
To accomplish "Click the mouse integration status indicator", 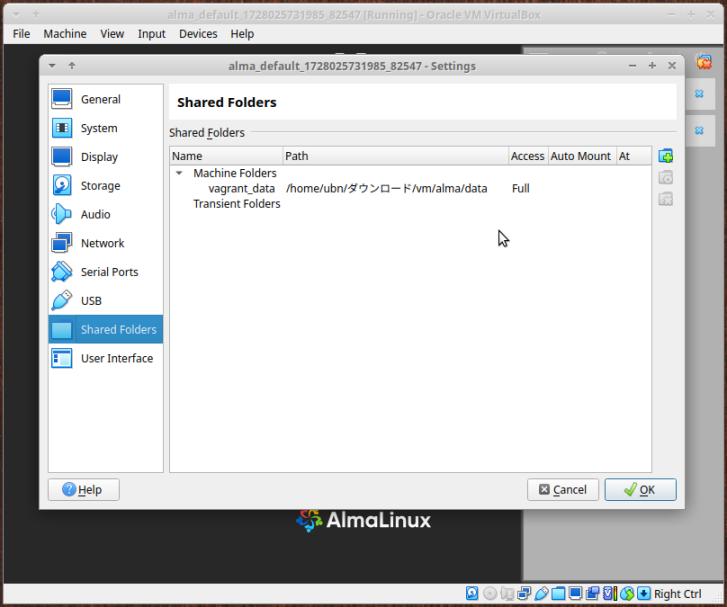I will (627, 593).
